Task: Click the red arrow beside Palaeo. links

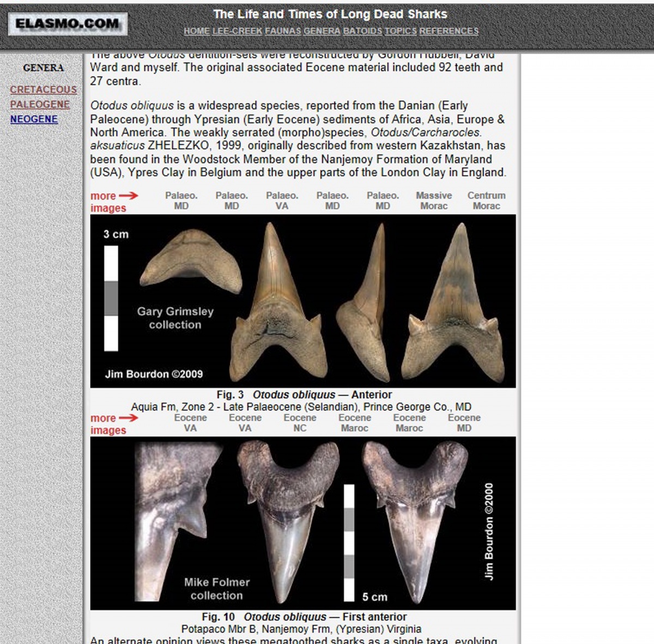Action: [x=129, y=196]
